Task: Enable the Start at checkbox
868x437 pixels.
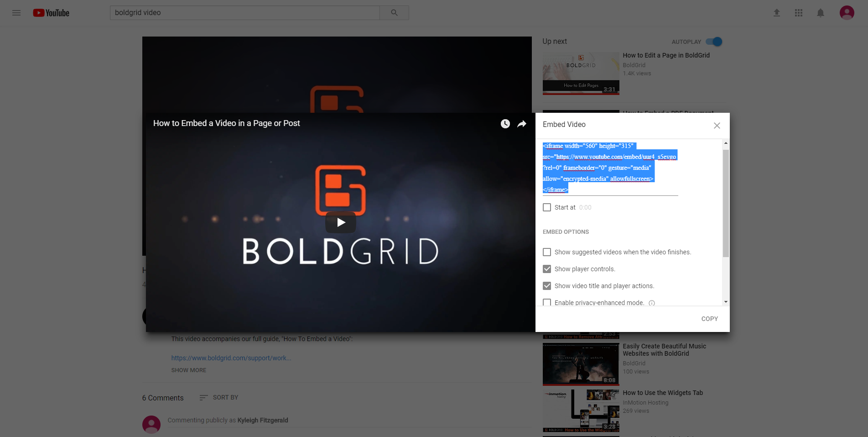Action: pos(547,207)
